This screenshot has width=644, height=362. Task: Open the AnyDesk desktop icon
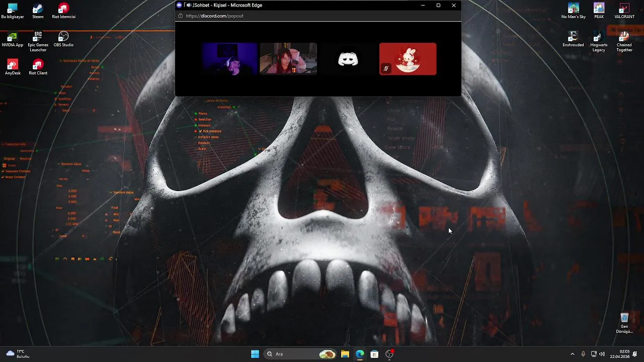13,67
